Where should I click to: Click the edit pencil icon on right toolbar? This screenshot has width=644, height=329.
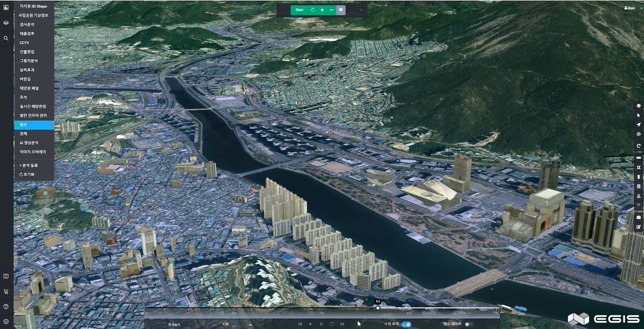(x=639, y=227)
